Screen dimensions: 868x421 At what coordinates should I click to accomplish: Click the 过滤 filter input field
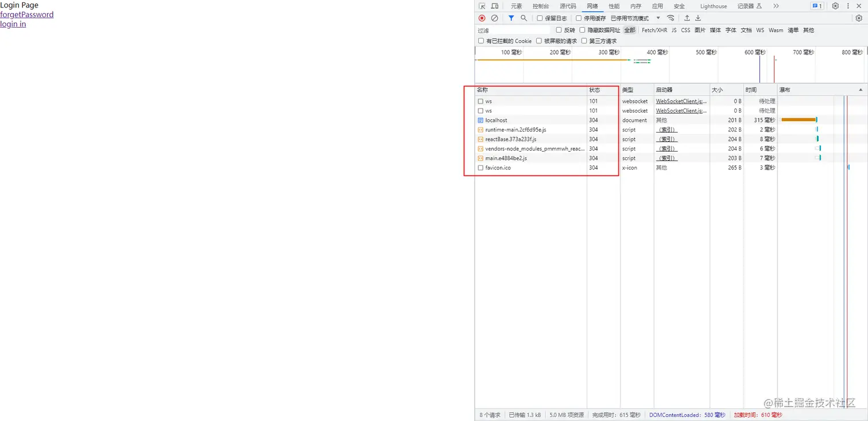tap(514, 30)
